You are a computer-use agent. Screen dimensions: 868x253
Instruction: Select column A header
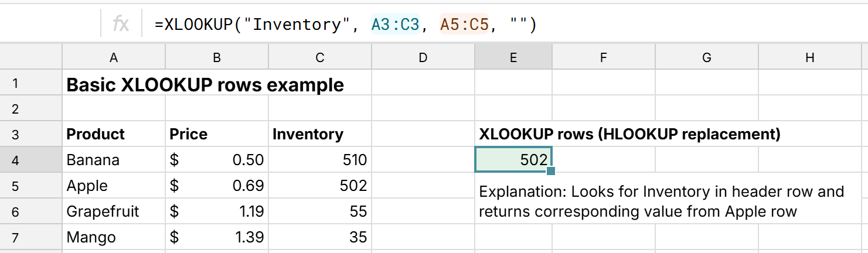(x=114, y=57)
